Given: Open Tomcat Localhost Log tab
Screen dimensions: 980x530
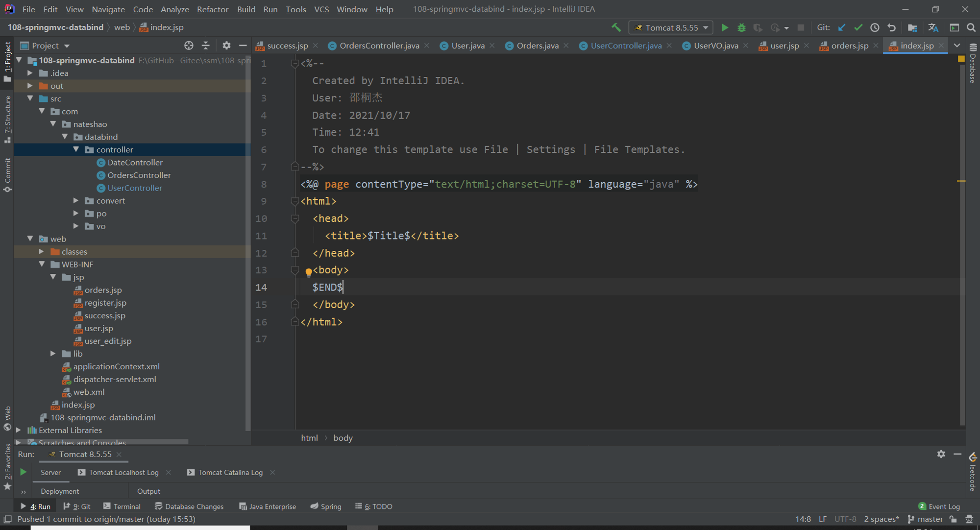Looking at the screenshot, I should coord(123,472).
